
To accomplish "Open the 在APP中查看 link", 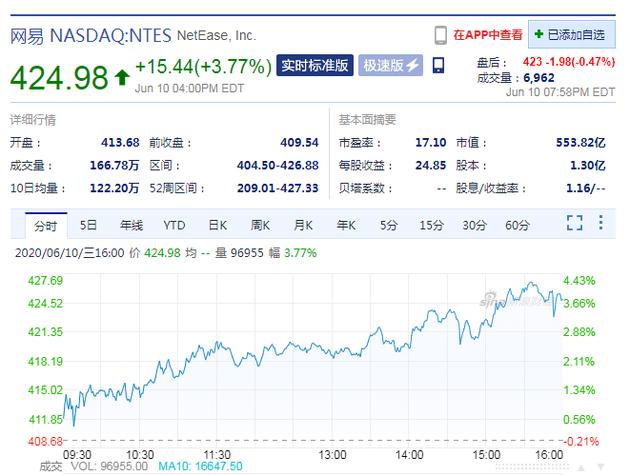I will 488,35.
